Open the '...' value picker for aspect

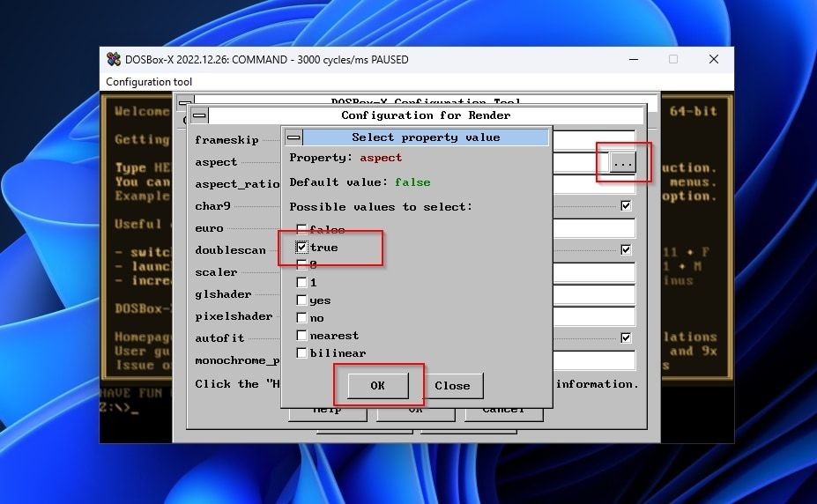pos(622,163)
